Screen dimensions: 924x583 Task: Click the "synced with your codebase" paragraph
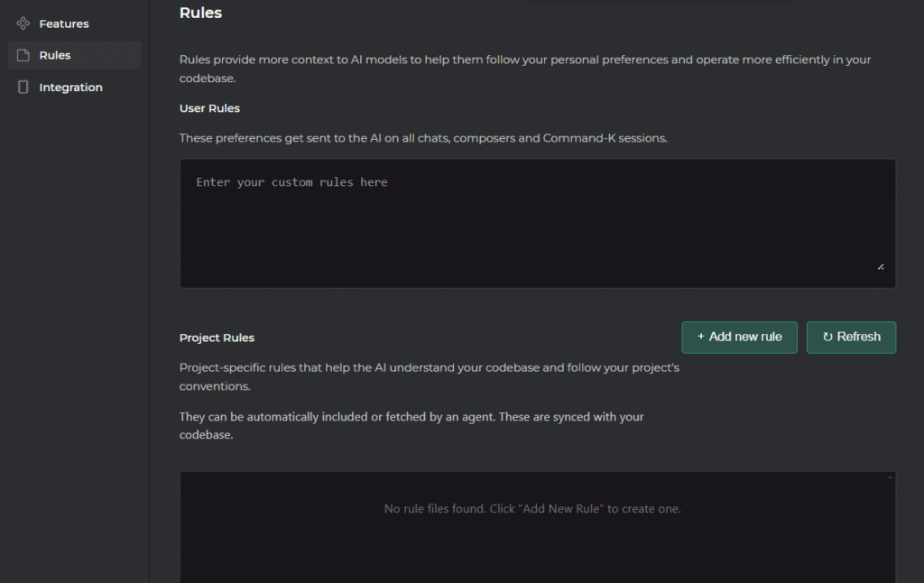coord(411,426)
